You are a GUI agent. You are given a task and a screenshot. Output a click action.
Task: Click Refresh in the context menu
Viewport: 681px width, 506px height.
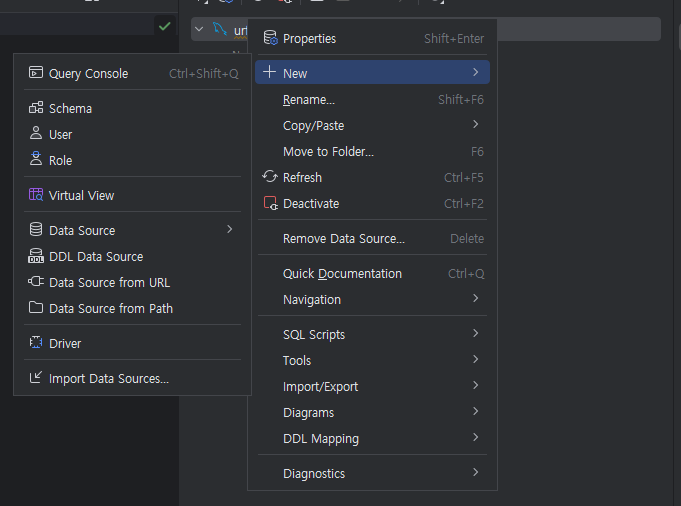(x=302, y=177)
